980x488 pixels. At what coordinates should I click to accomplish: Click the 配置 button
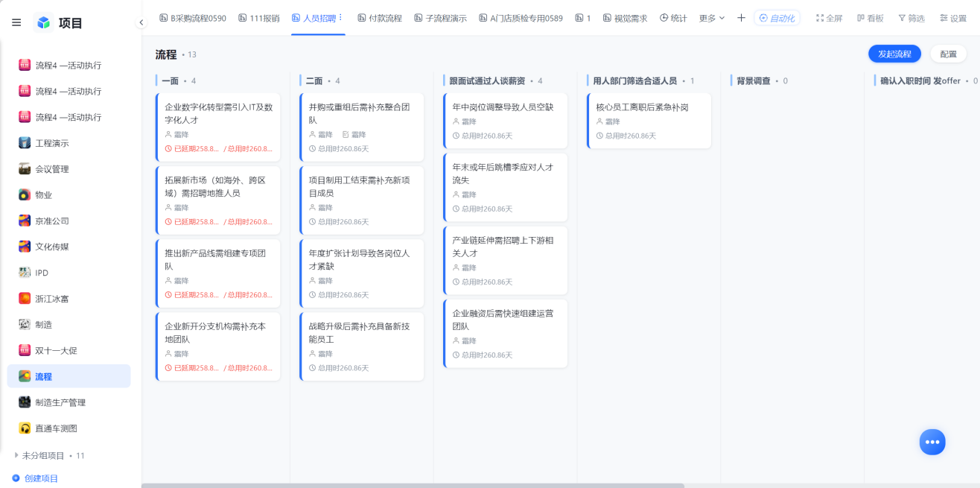click(x=948, y=54)
